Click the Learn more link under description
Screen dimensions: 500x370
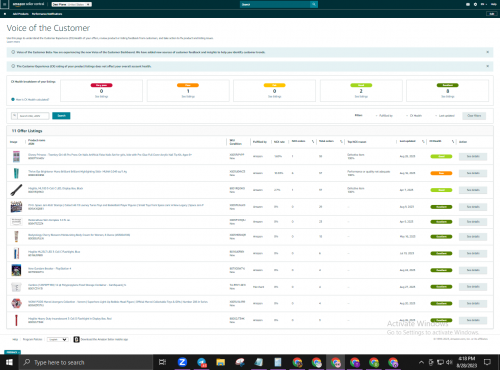[13, 42]
